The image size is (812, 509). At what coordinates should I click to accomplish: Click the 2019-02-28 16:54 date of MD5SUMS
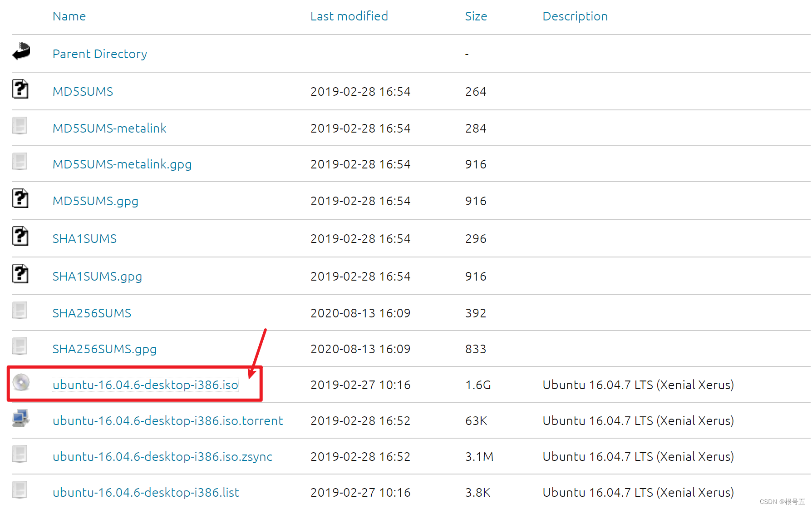360,92
